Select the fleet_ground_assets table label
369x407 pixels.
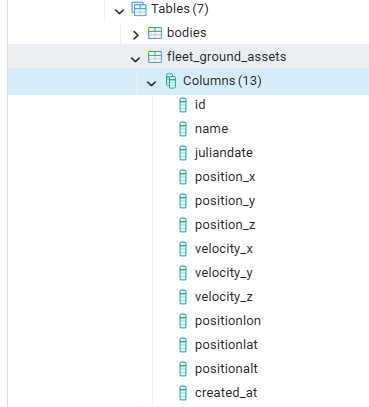point(227,57)
